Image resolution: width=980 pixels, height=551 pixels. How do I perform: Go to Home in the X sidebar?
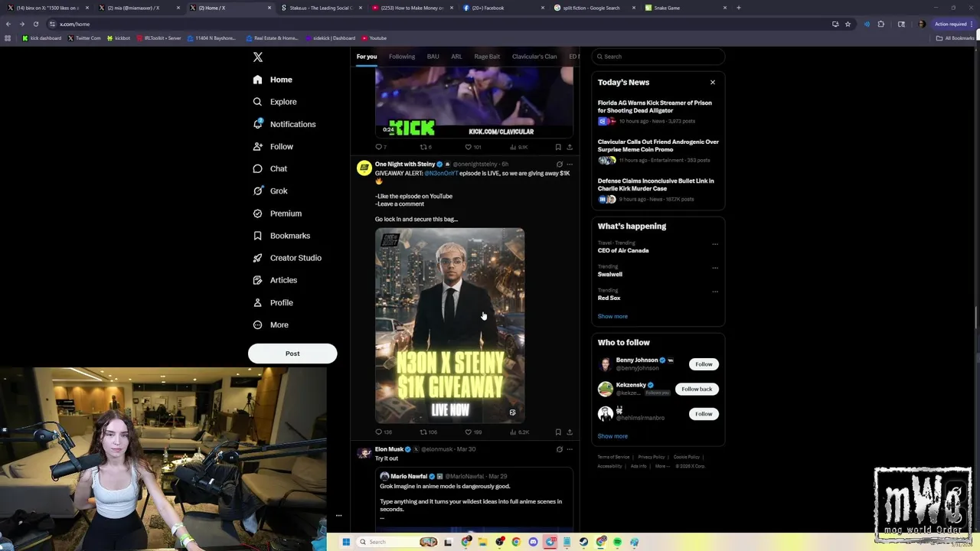pos(273,80)
